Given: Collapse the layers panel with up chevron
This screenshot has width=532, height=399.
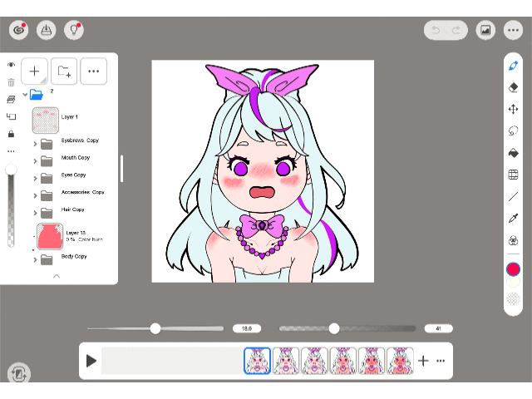Looking at the screenshot, I should point(57,276).
